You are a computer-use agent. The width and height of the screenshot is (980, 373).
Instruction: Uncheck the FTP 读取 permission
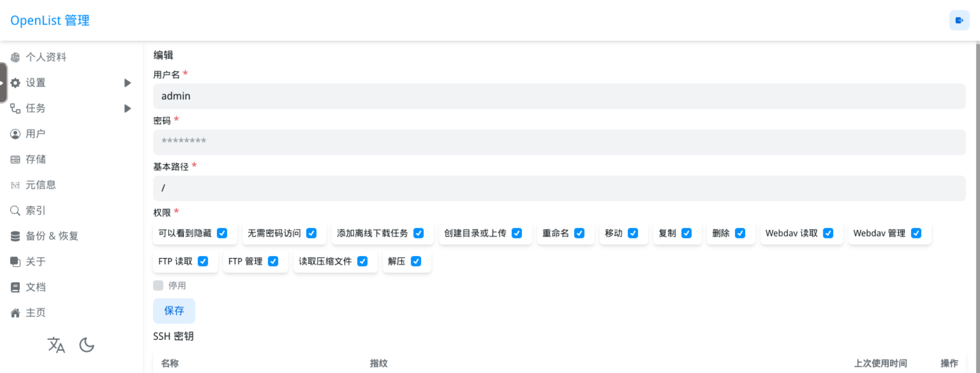click(x=203, y=261)
